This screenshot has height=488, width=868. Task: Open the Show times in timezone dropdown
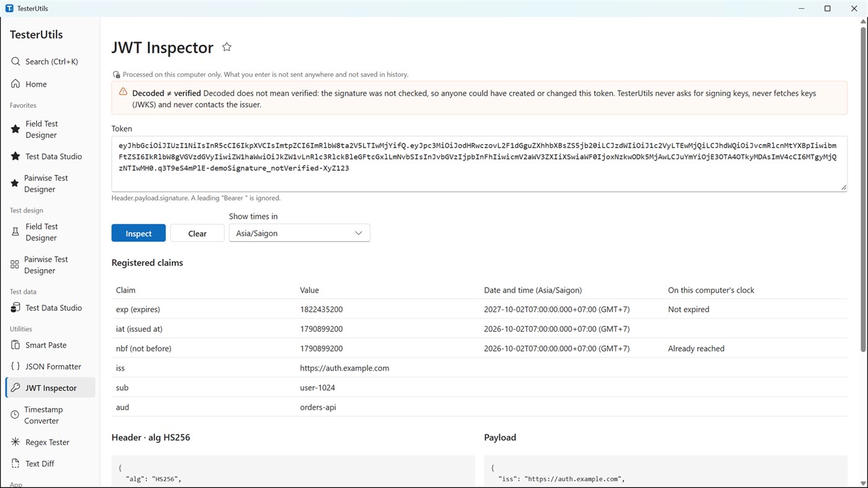click(x=300, y=233)
